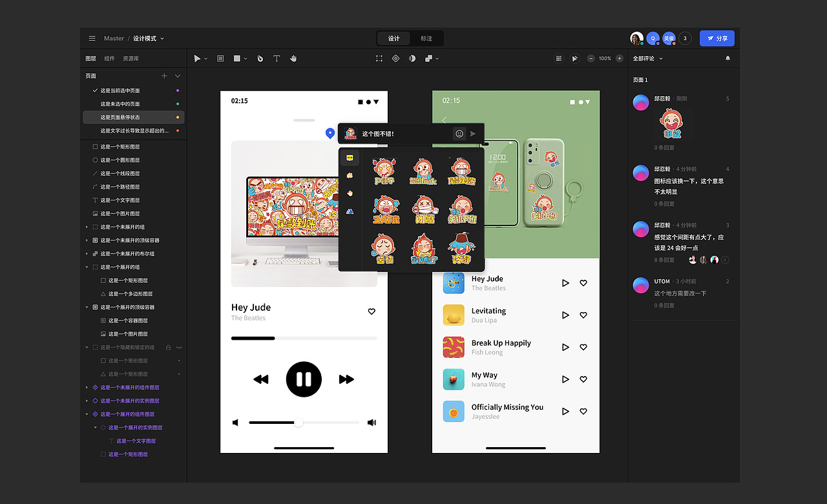Expand 这是一个未展开的布尔组 layer
Viewport: 827px width, 504px height.
pyautogui.click(x=87, y=254)
